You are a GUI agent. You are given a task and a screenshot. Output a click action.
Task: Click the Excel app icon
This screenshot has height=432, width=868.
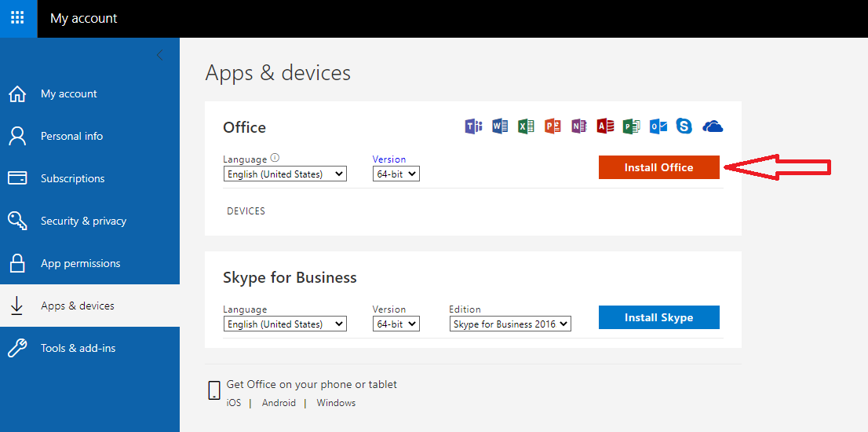[x=526, y=126]
